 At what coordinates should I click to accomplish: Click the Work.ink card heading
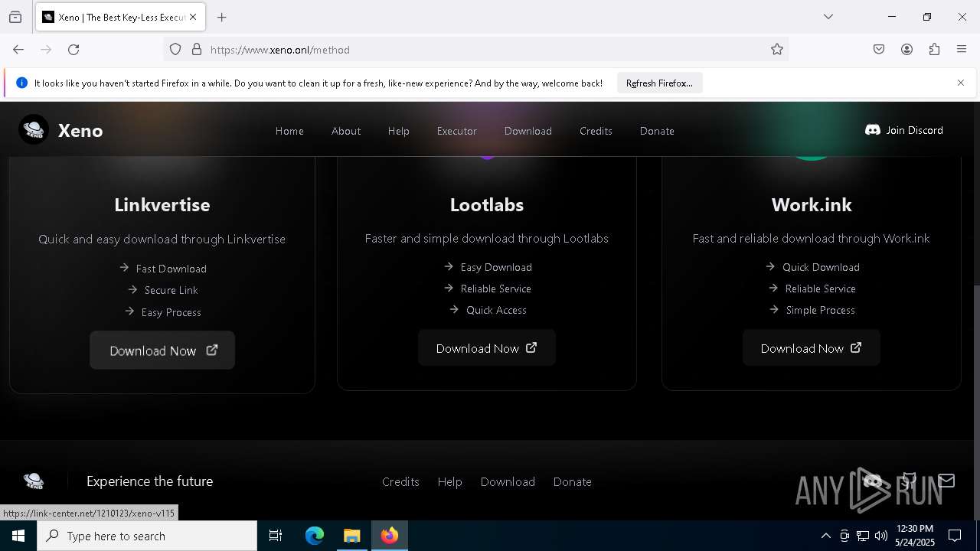pos(812,204)
